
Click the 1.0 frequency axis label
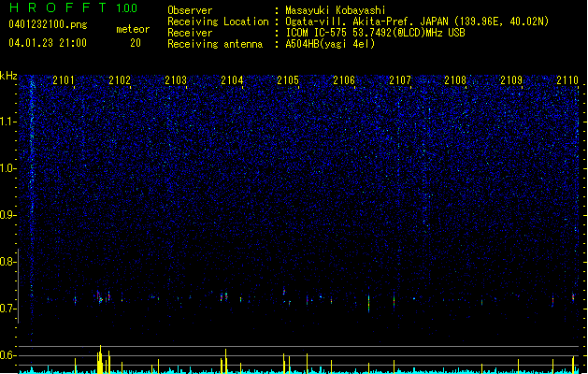8,168
